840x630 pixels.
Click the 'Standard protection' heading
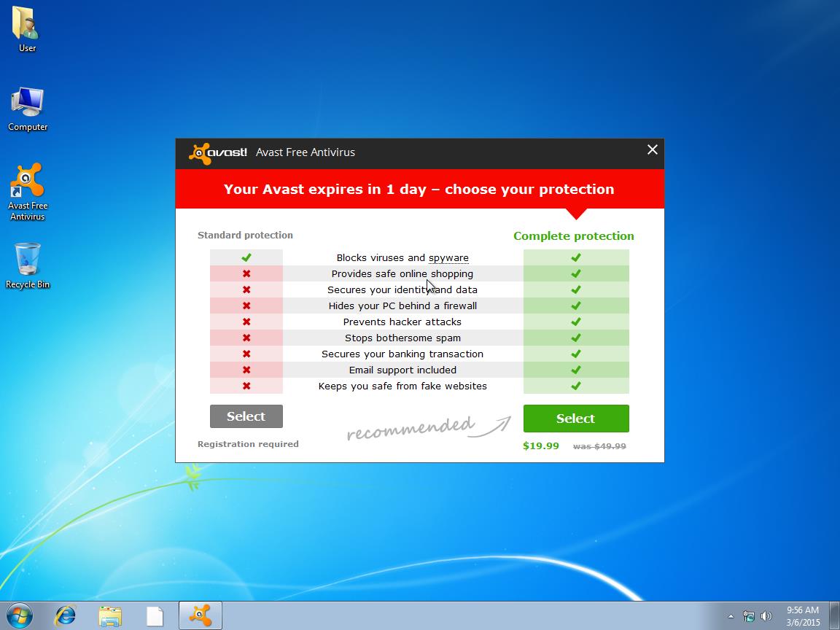(245, 236)
